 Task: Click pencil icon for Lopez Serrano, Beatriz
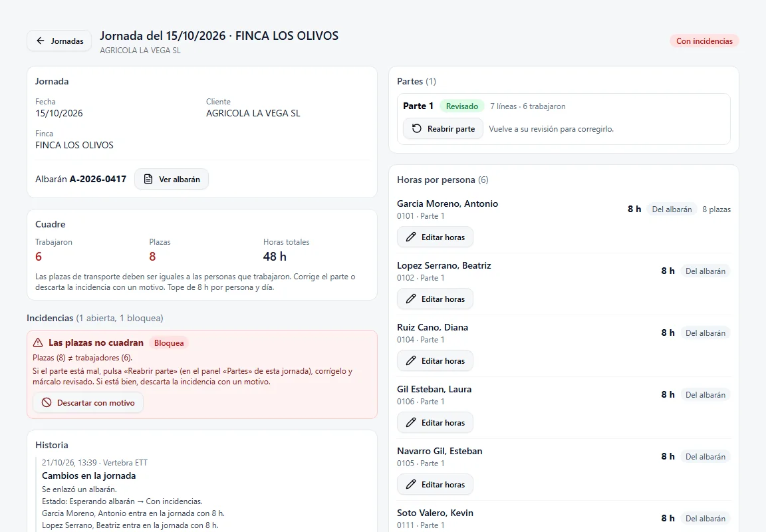[x=412, y=299]
